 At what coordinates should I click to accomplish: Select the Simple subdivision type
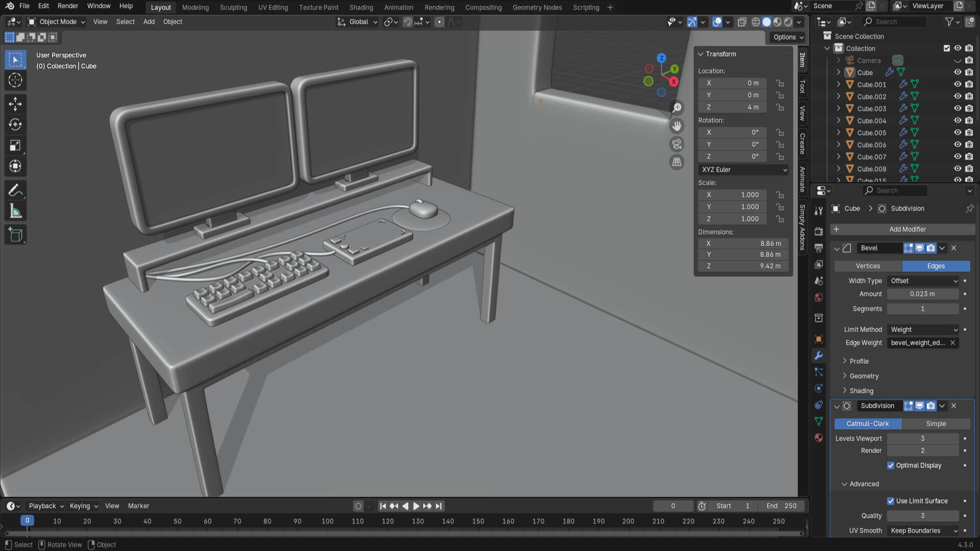(x=936, y=424)
